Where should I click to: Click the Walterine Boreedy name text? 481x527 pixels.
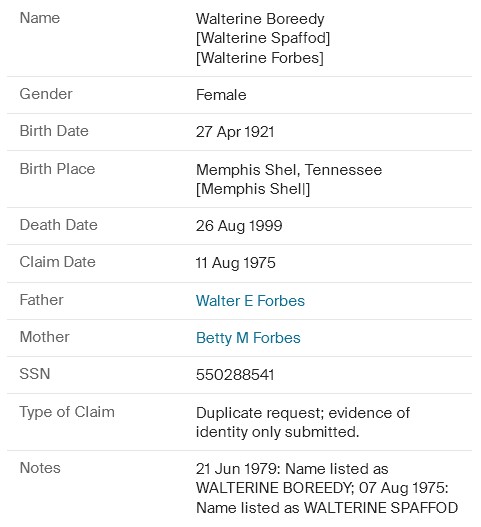tap(260, 19)
